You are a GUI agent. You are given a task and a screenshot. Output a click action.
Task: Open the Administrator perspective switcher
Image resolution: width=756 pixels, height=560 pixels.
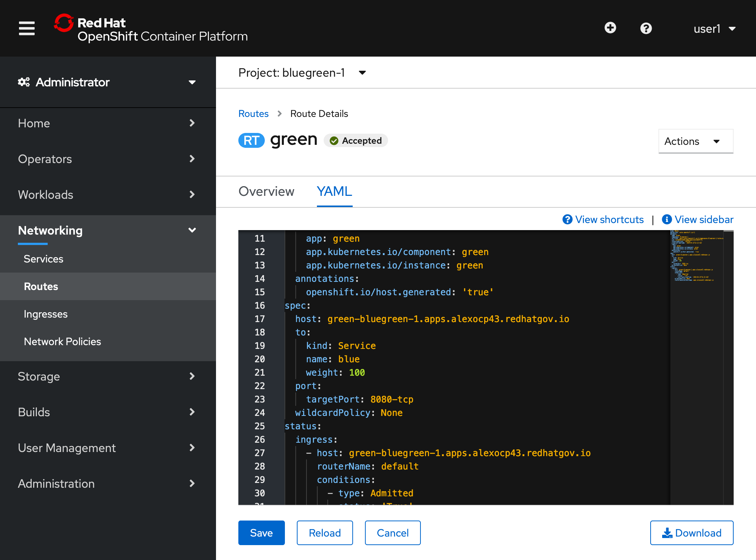[108, 82]
